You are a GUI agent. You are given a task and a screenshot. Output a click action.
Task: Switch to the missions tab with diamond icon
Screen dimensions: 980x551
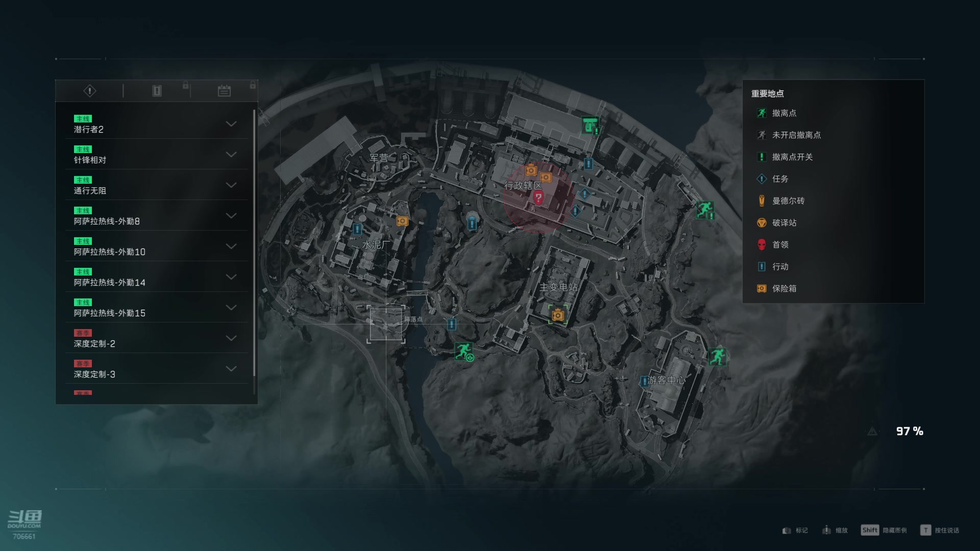click(x=90, y=91)
